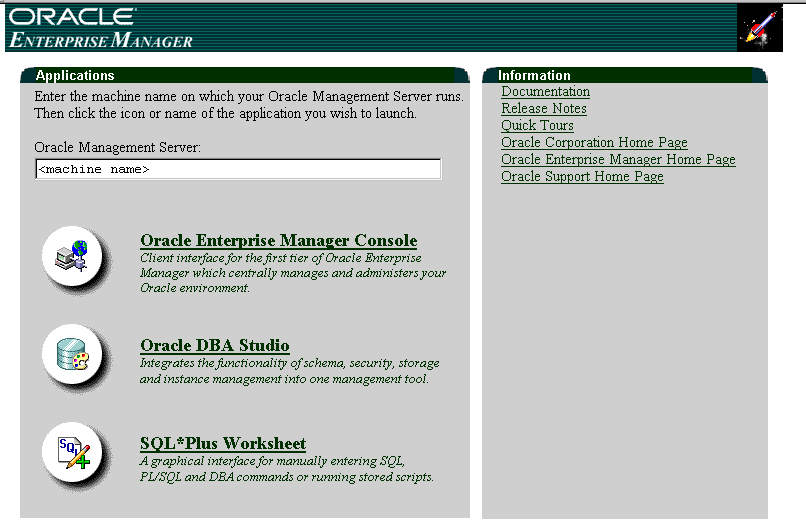Launch the SQL*Plus Worksheet title link

tap(223, 444)
